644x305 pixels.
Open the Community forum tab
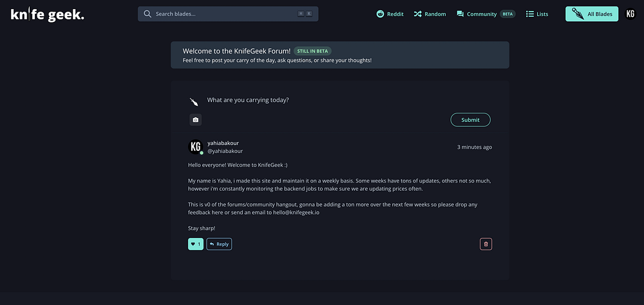coord(477,14)
